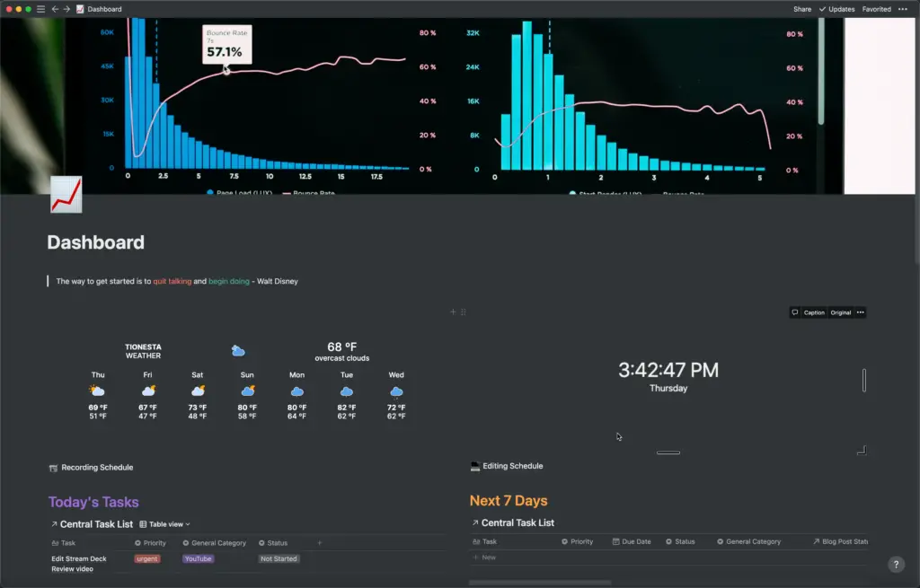Click the Sun forecast temperature 80 °F

pos(247,408)
